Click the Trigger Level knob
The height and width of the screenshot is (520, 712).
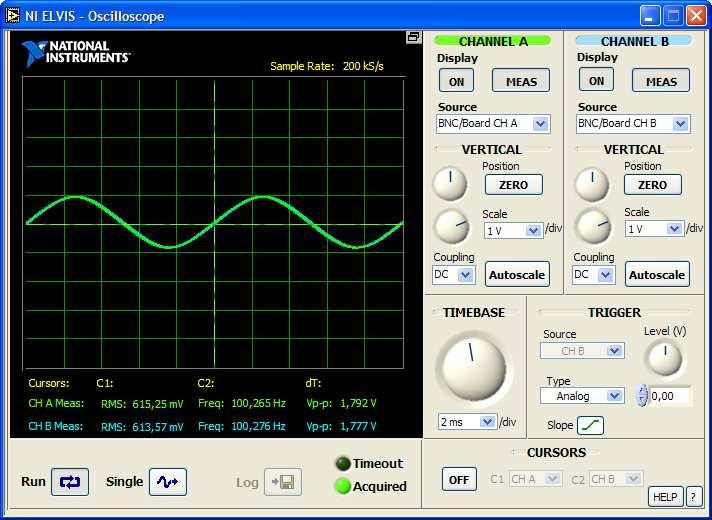[665, 359]
